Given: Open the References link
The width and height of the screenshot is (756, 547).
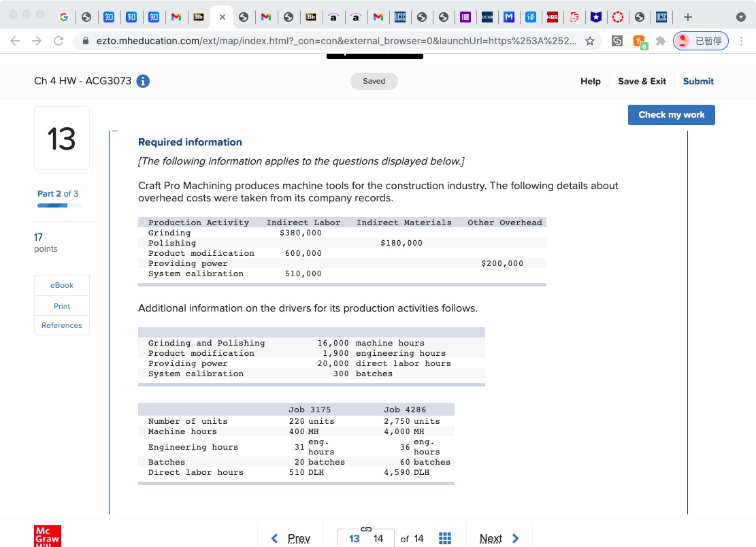Looking at the screenshot, I should (x=62, y=325).
